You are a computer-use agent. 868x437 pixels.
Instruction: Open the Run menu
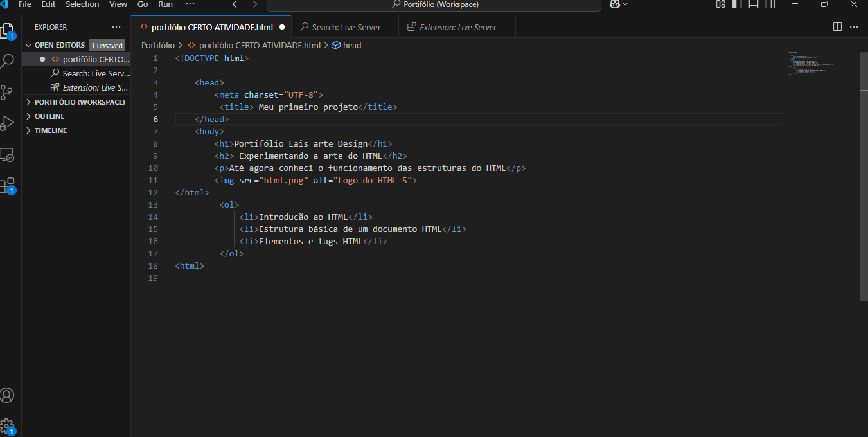click(166, 4)
